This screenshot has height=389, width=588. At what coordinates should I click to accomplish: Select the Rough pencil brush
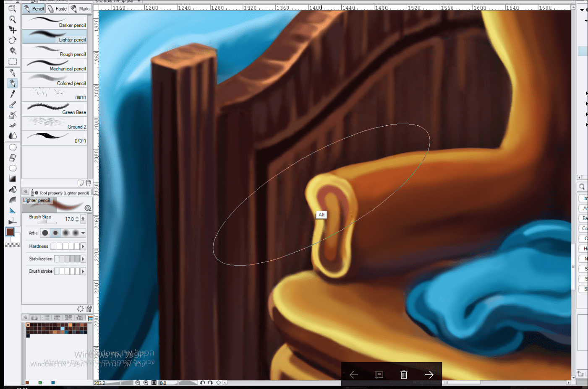click(x=55, y=51)
